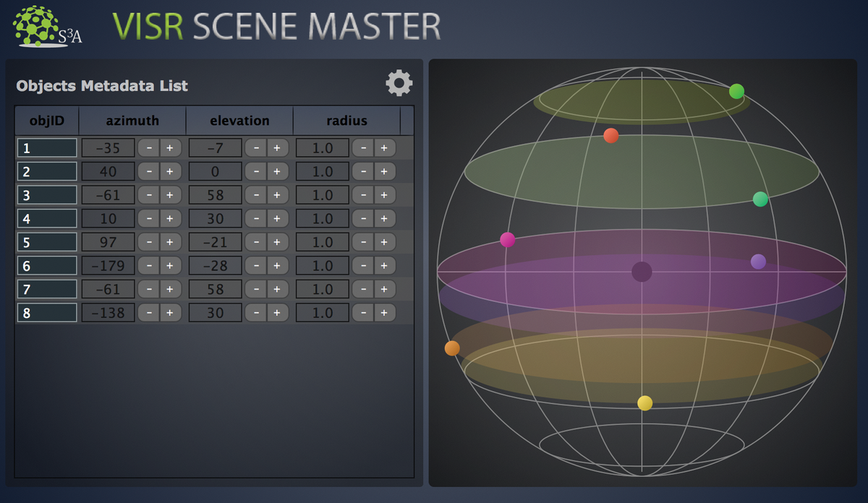
Task: Select the purple object right of center
Action: pyautogui.click(x=758, y=262)
